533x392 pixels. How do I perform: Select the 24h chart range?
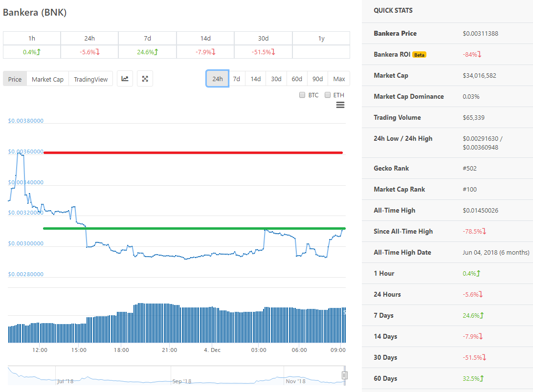point(218,79)
